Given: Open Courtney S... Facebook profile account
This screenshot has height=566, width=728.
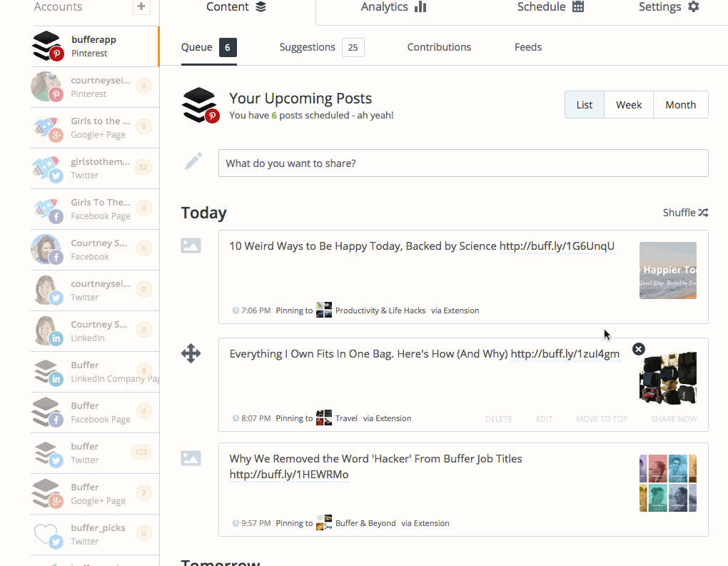Looking at the screenshot, I should 95,250.
